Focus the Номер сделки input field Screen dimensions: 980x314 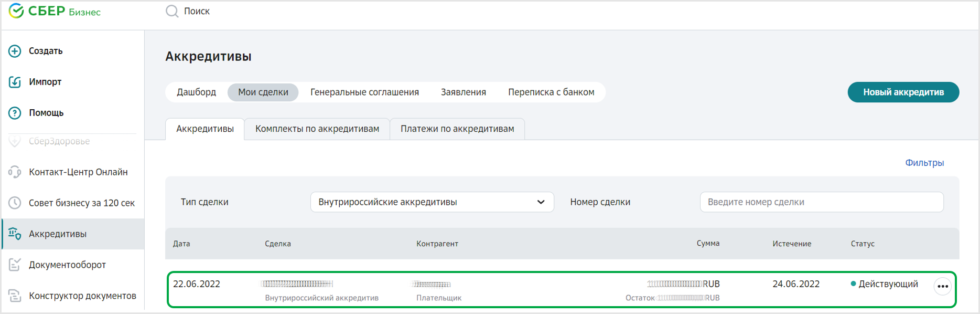point(822,202)
